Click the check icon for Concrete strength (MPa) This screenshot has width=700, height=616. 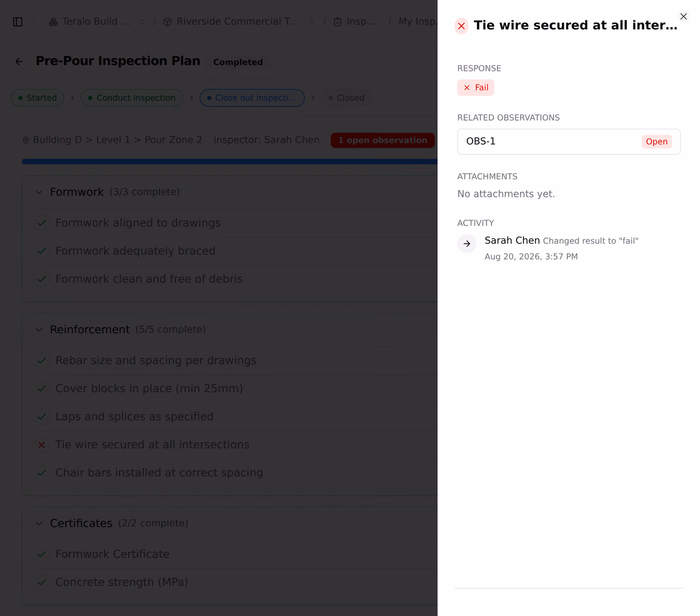point(42,582)
